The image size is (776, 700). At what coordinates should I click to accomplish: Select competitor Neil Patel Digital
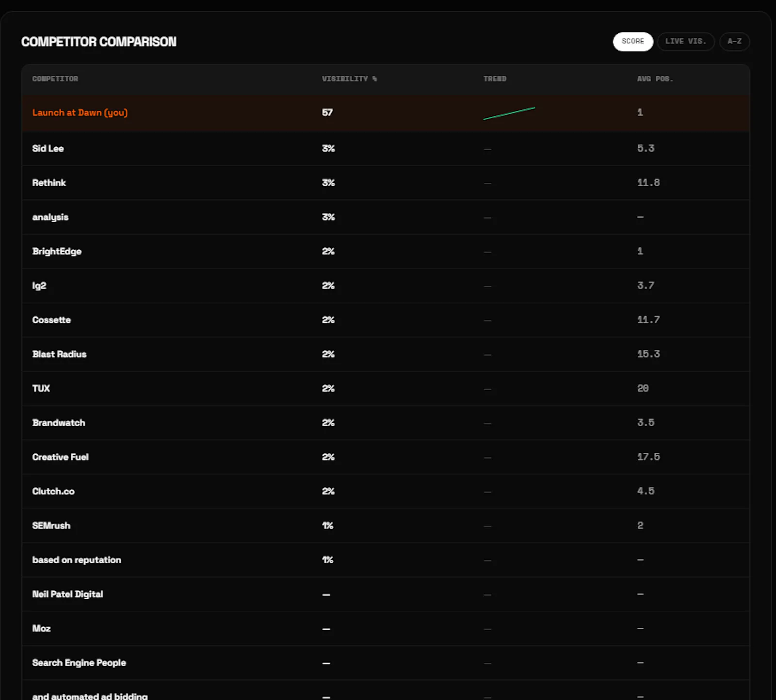(68, 594)
